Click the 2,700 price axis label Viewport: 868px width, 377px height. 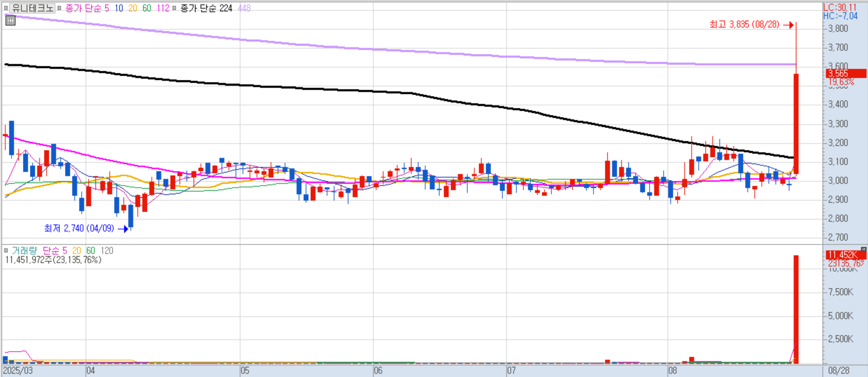pos(838,237)
